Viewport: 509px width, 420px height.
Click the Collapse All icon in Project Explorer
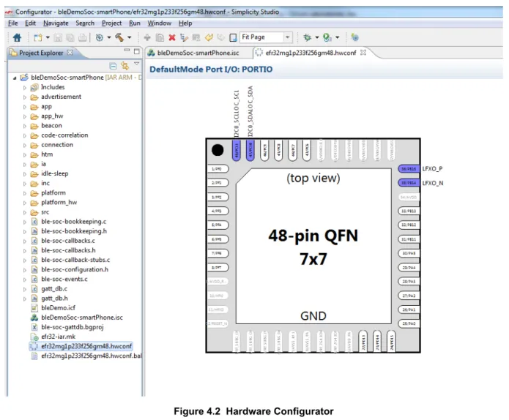pos(113,66)
